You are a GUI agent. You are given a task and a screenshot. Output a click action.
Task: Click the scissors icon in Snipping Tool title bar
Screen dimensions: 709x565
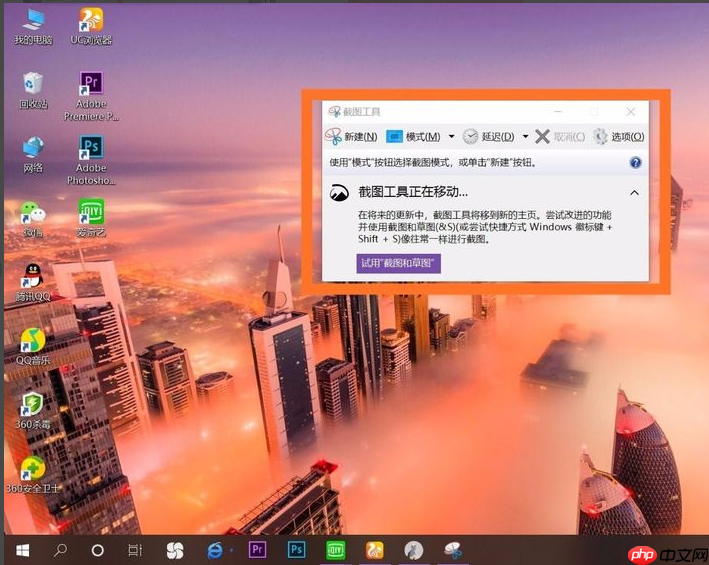click(x=334, y=111)
